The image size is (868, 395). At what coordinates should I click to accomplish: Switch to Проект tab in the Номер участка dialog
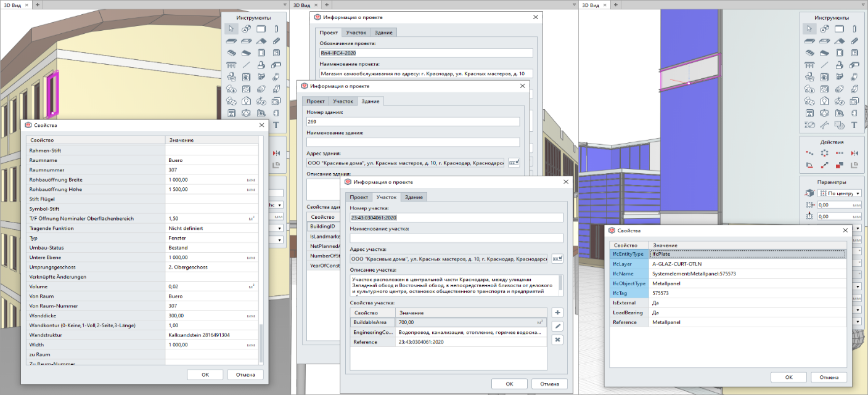pyautogui.click(x=359, y=197)
